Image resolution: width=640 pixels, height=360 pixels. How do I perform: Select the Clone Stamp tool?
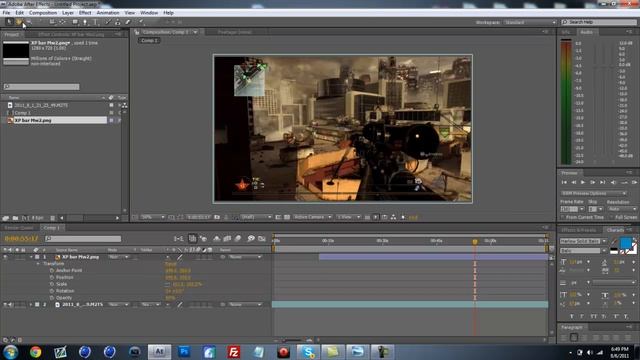pyautogui.click(x=118, y=22)
